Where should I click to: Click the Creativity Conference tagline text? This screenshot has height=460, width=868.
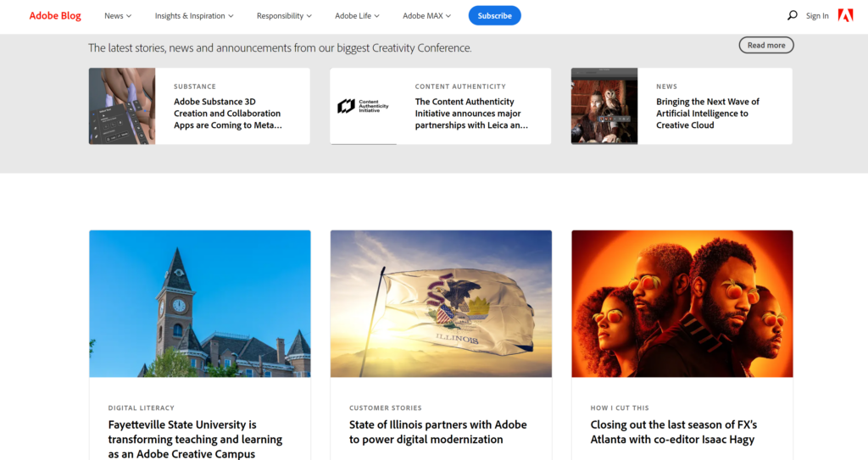280,47
